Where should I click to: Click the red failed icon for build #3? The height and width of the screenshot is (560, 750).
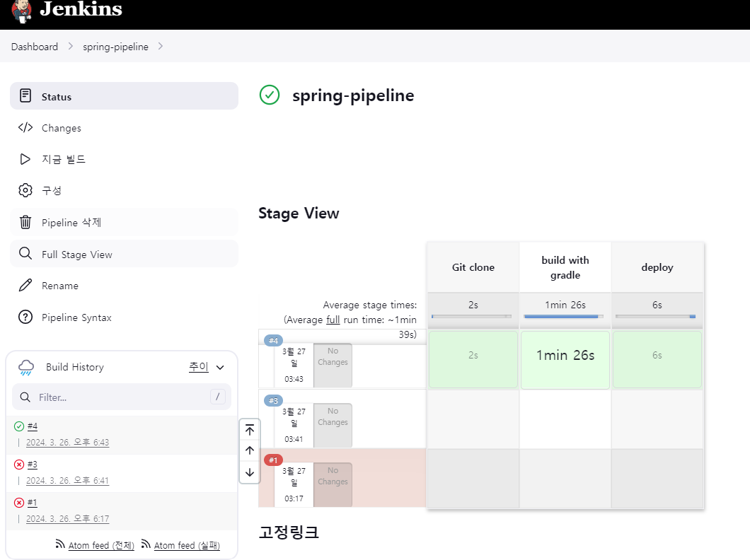19,465
